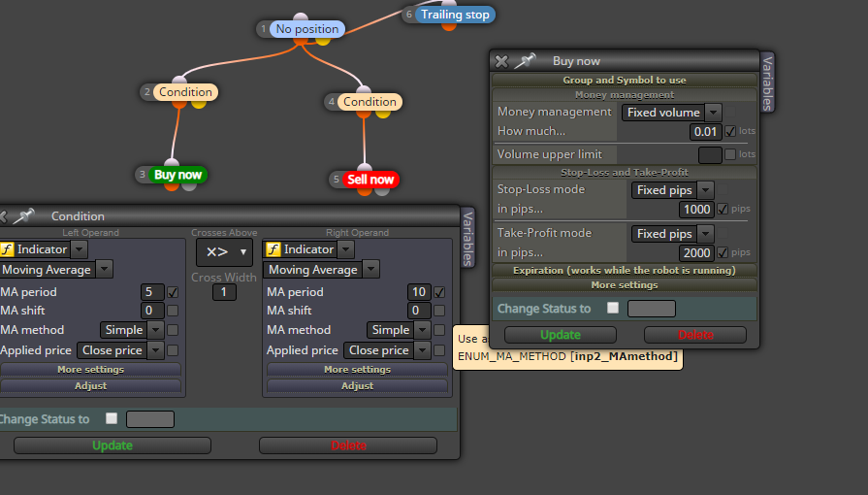This screenshot has width=868, height=495.
Task: Click the Take-Profit pips value field
Action: tap(696, 252)
